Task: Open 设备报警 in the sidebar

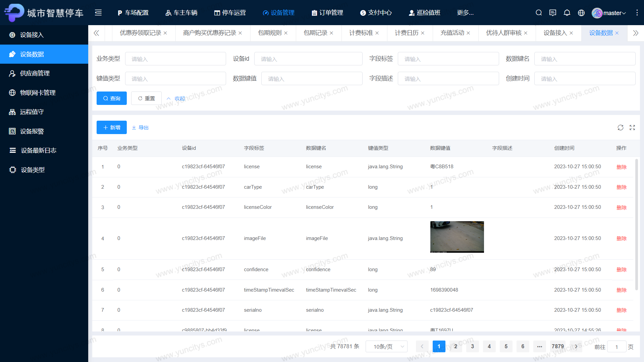Action: tap(32, 131)
